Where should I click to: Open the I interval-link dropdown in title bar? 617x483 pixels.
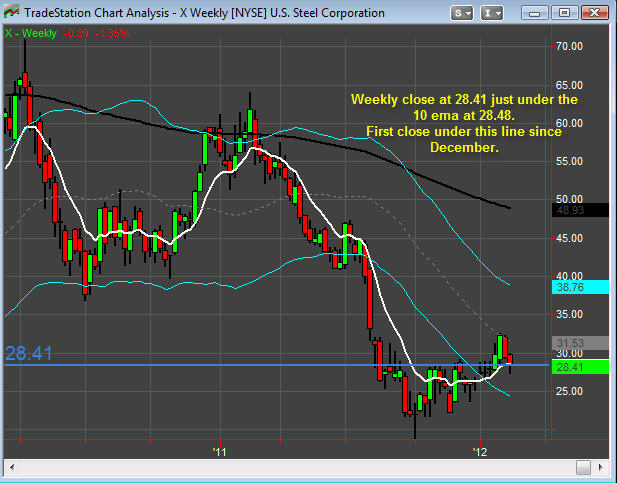click(x=492, y=13)
